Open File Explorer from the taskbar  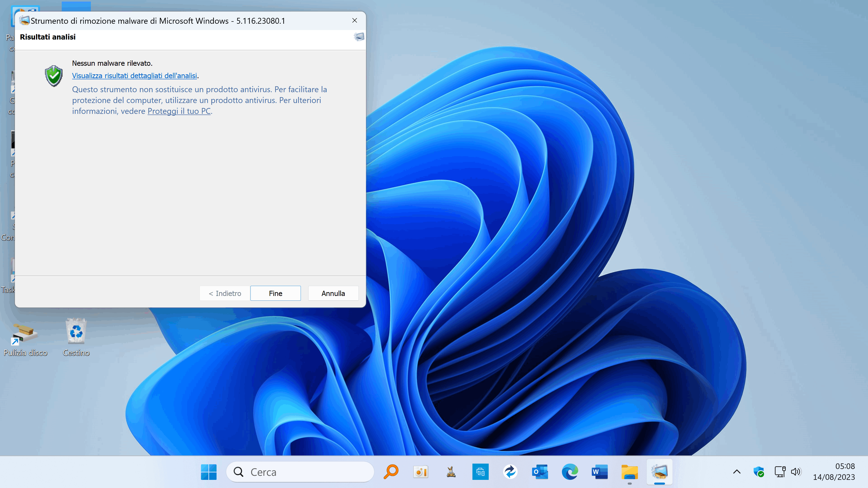630,472
